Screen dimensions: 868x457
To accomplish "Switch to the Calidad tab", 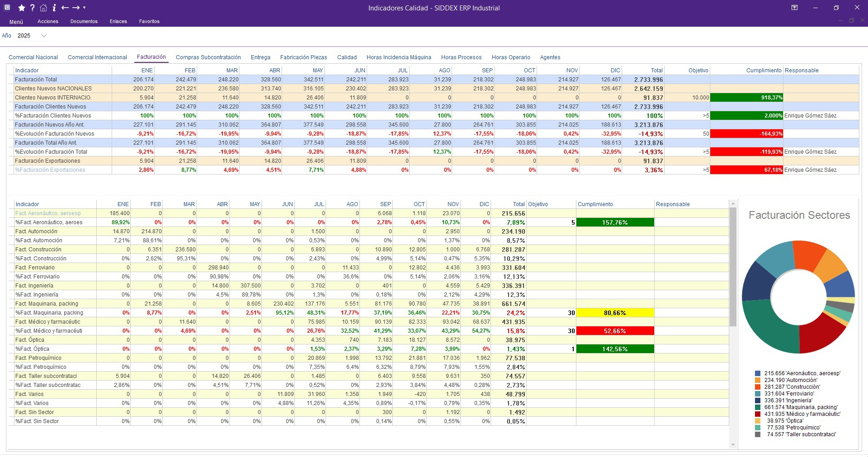I will (347, 57).
